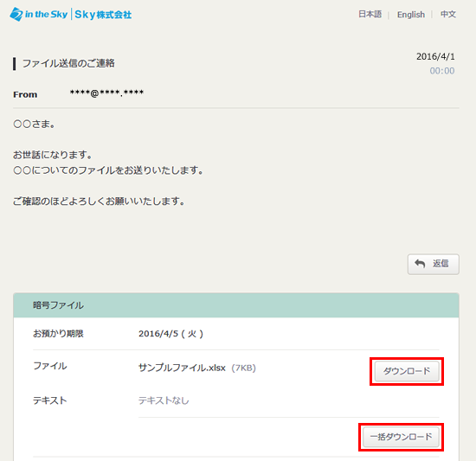Screen dimensions: 476x461
Task: Click the 一括ダウンロード button
Action: [401, 437]
